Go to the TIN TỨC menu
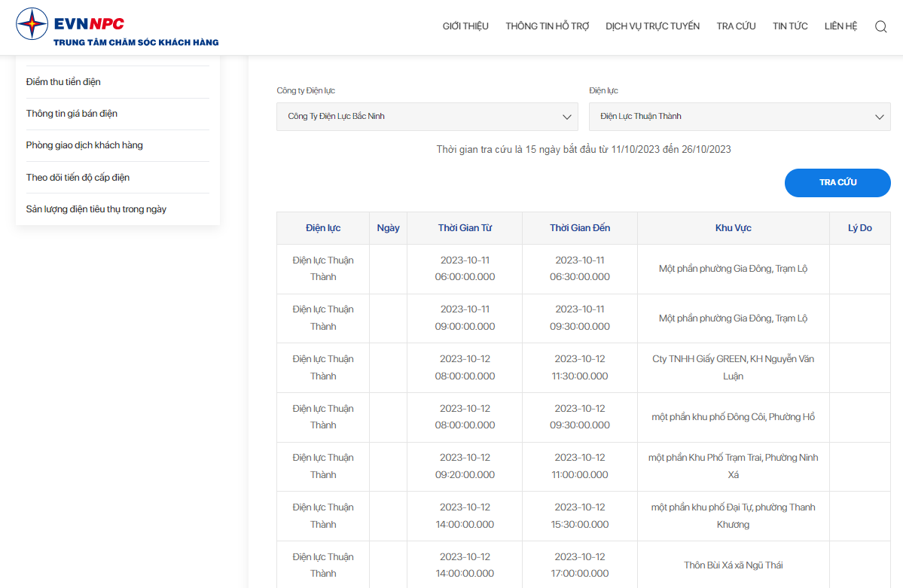This screenshot has width=903, height=588. click(x=790, y=26)
